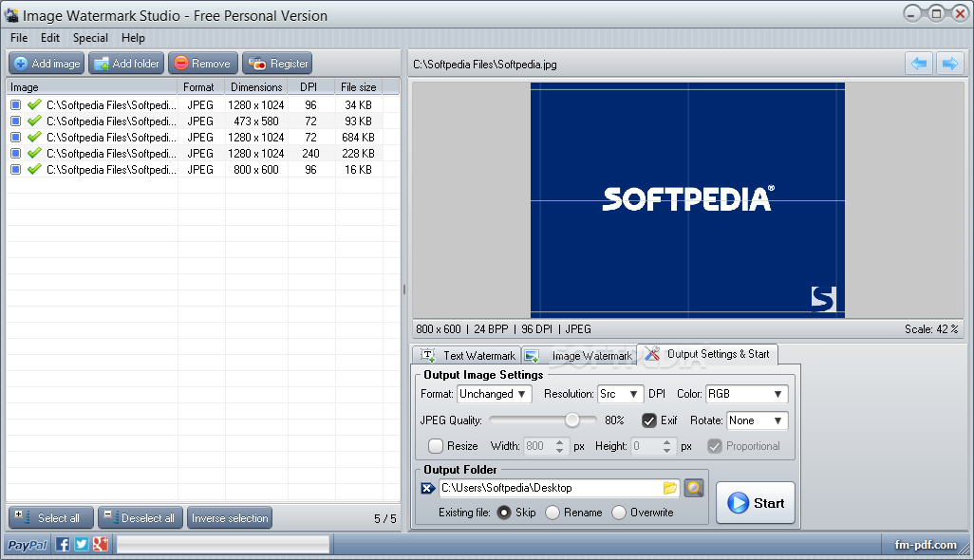
Task: Decrease Height value with down arrow
Action: point(666,450)
